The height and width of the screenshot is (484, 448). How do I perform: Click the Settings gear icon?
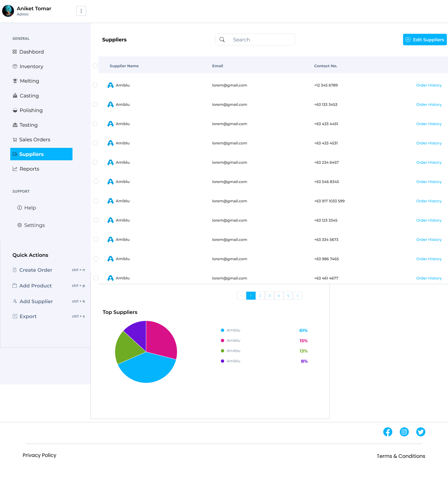pos(20,225)
